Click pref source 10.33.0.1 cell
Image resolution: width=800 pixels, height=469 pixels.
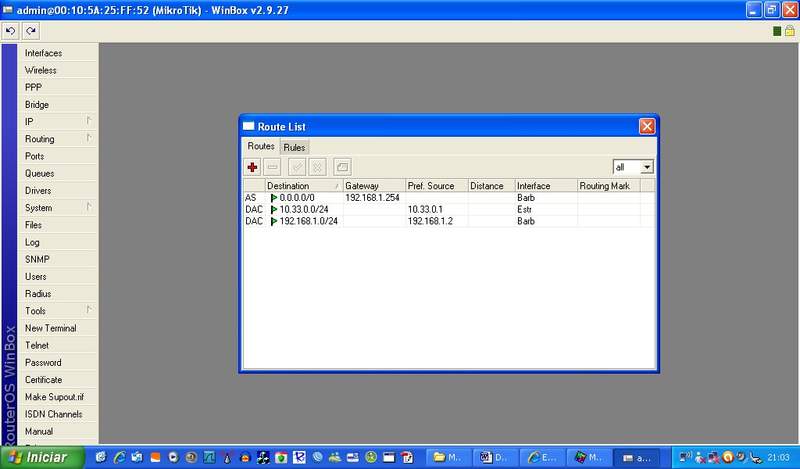point(426,209)
